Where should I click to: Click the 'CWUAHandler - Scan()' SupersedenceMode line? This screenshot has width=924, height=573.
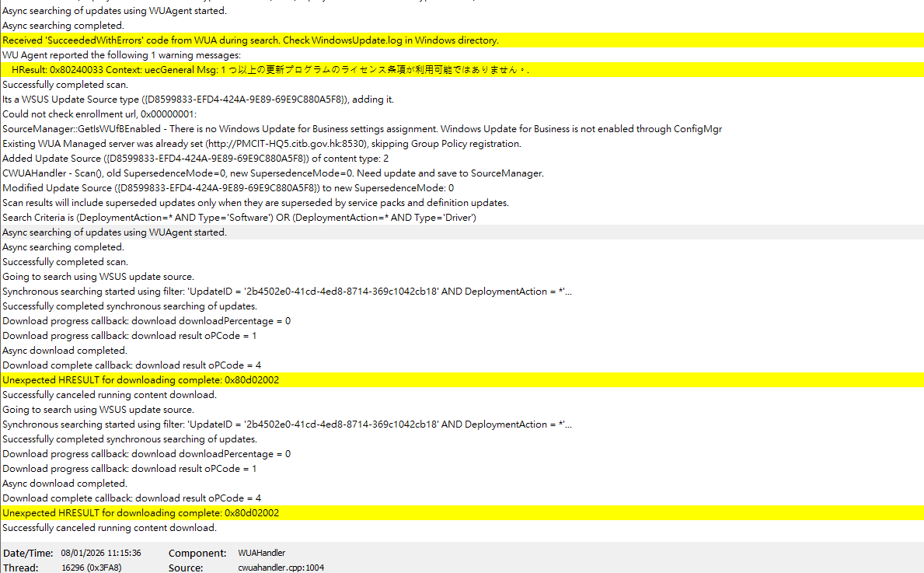[x=462, y=173]
